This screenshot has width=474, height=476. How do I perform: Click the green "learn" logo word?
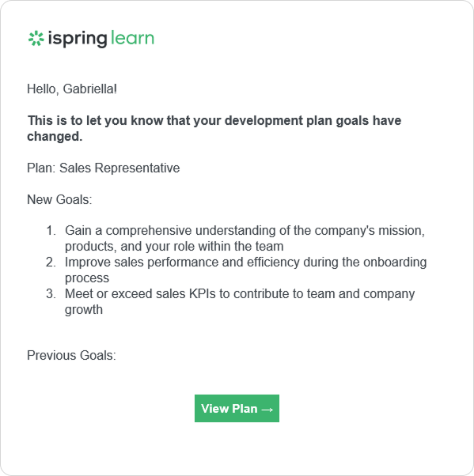(132, 38)
